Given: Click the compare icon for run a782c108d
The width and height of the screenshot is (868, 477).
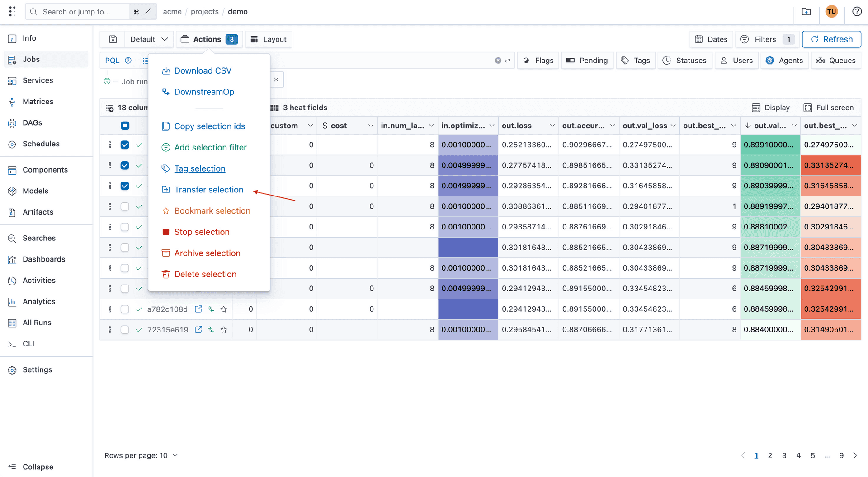Looking at the screenshot, I should [x=211, y=309].
